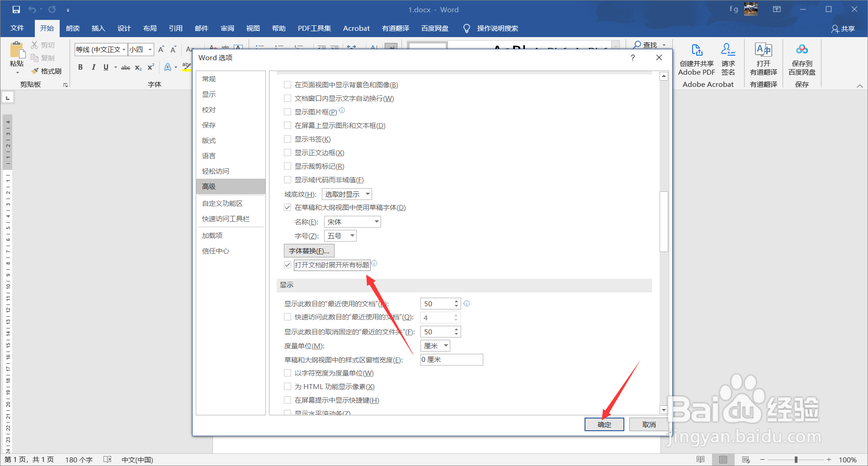Screen dimensions: 868x466
Task: Click the Format Painter (格式刷) icon
Action: coord(35,71)
